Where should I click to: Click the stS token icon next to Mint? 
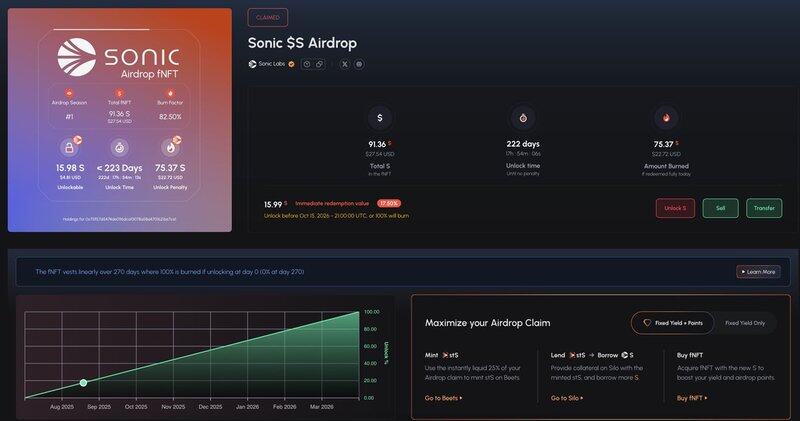(445, 355)
